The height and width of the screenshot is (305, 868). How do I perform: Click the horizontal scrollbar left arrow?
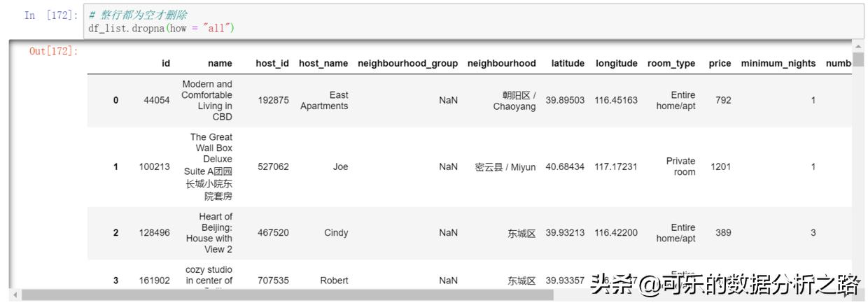click(15, 295)
